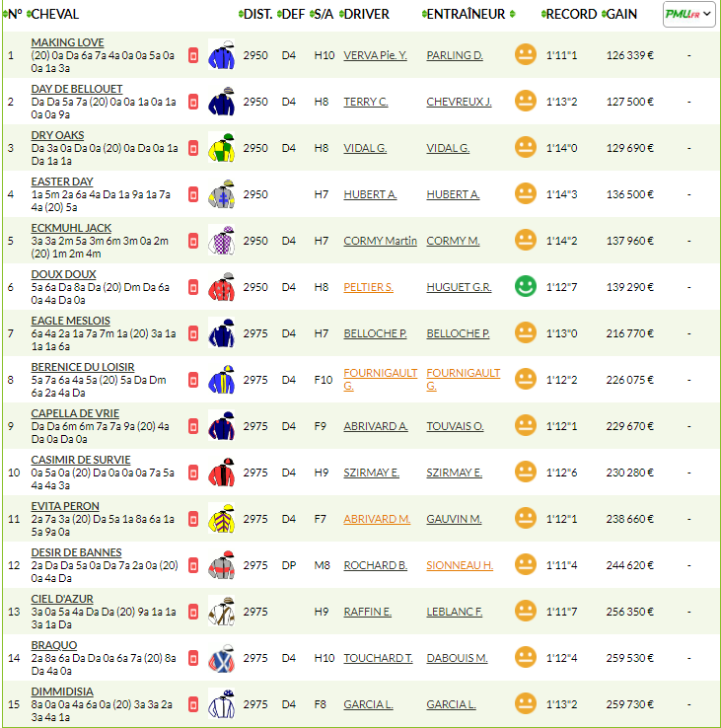Select the gain value 244 620 €
Screen dimensions: 721x728
(x=629, y=565)
